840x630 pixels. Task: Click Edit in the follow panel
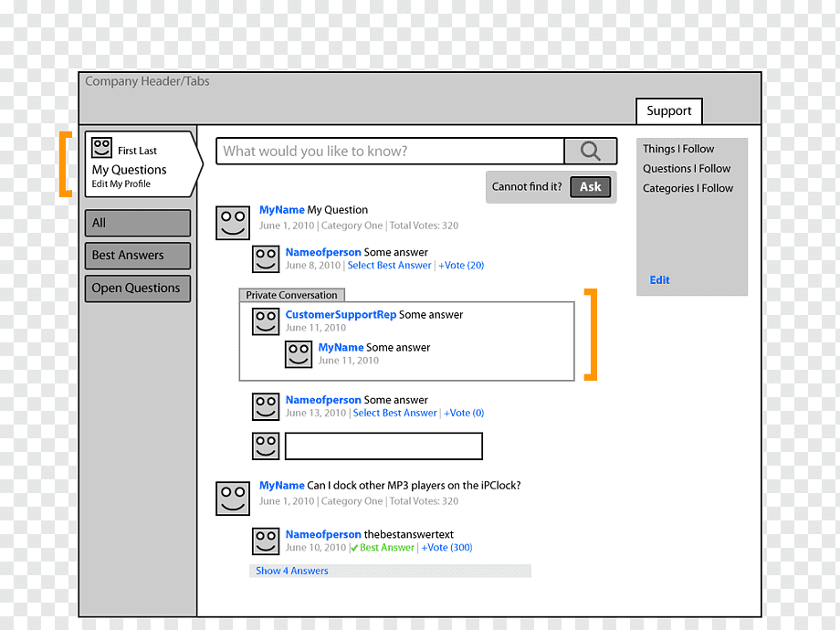click(659, 280)
